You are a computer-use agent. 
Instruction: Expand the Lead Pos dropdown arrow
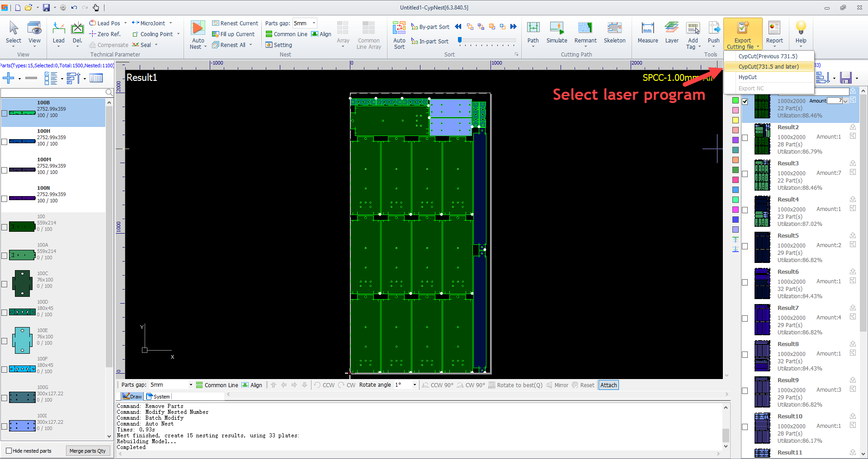coord(125,23)
